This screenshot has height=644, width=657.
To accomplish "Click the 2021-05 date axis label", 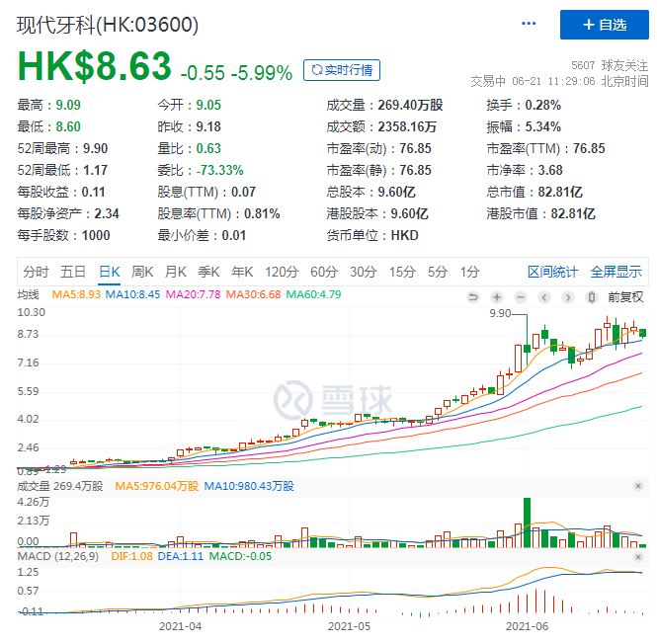I will tap(349, 626).
